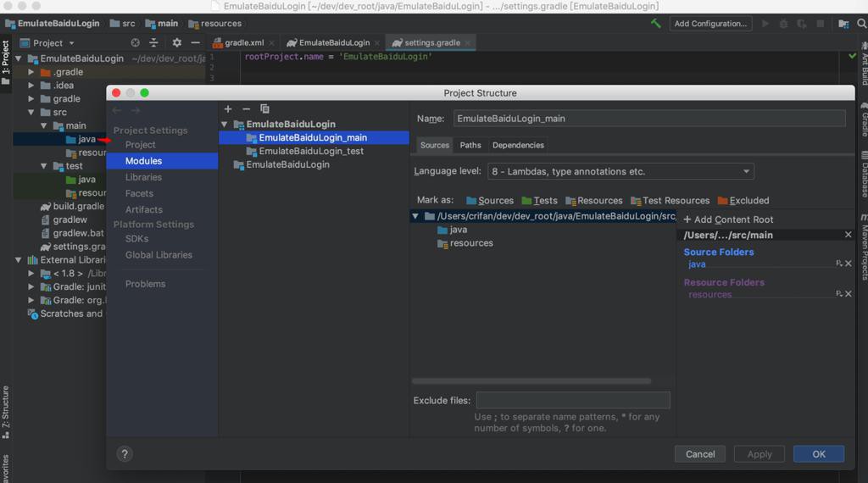Click the OK button
Viewport: 868px width, 483px height.
pos(819,454)
